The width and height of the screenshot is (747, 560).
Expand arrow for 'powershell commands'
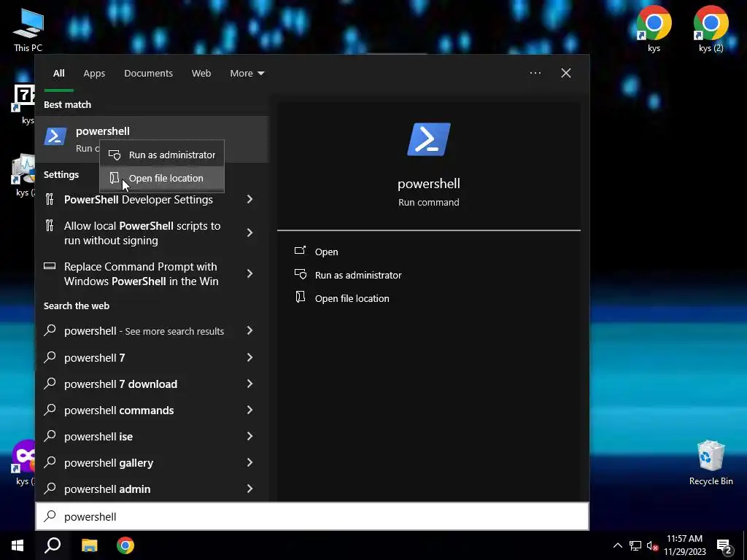point(249,410)
